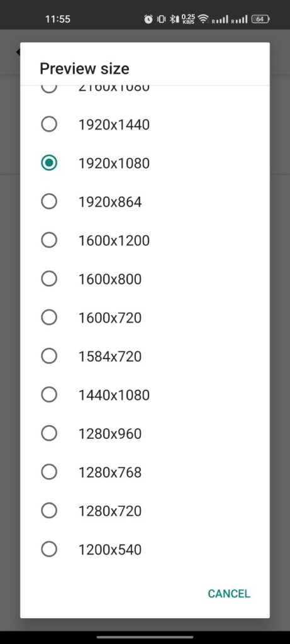The width and height of the screenshot is (290, 644).
Task: Choose 1280x768 preview size
Action: 145,472
